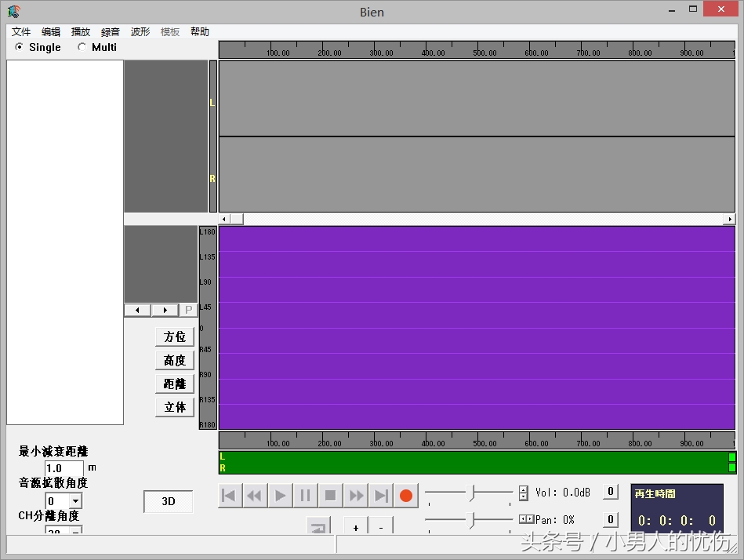Click the 方位 button
The image size is (744, 560).
(175, 336)
